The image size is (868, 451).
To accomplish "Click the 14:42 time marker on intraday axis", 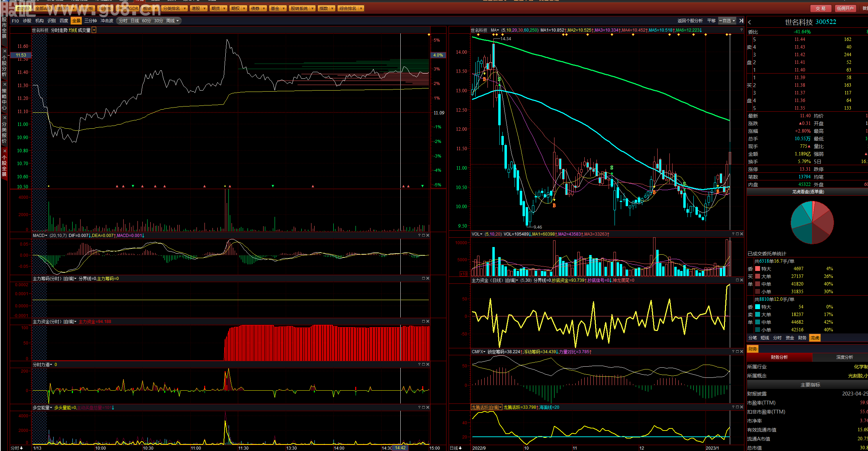I will 400,448.
